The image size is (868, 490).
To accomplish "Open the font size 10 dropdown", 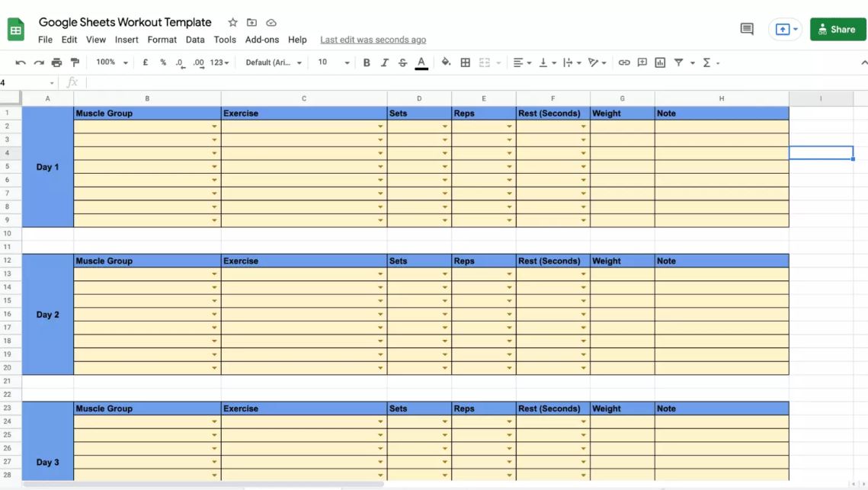I will click(333, 62).
